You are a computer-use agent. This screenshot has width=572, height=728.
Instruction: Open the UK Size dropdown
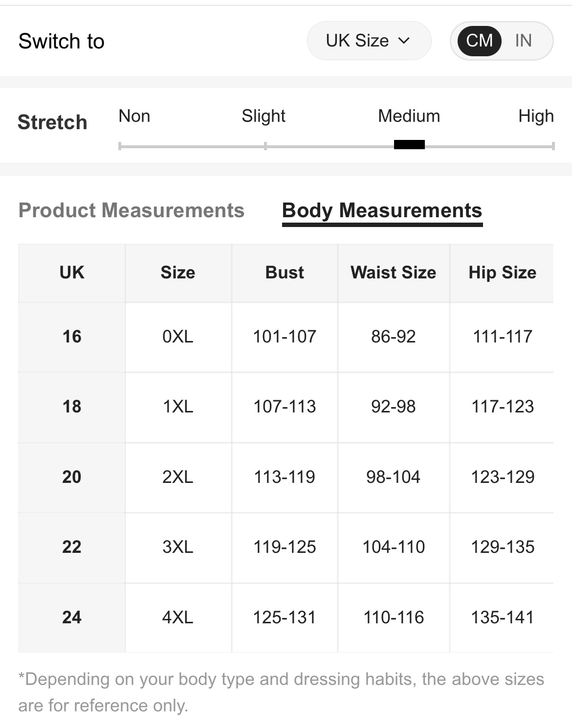point(369,41)
